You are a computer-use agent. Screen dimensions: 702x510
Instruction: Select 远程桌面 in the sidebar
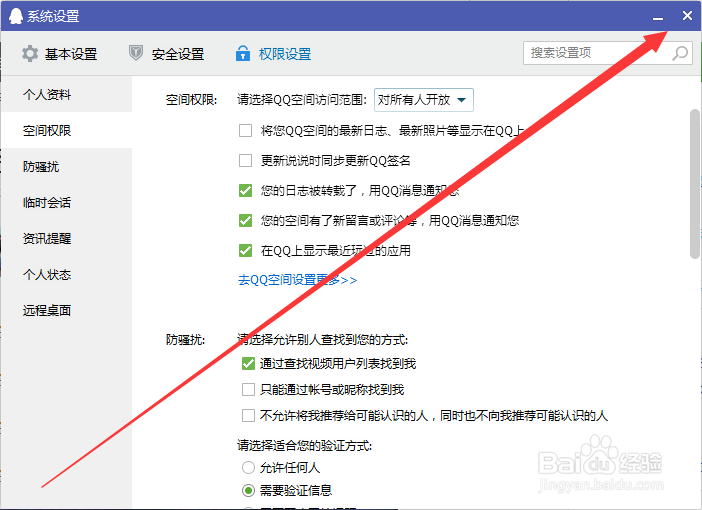coord(66,310)
